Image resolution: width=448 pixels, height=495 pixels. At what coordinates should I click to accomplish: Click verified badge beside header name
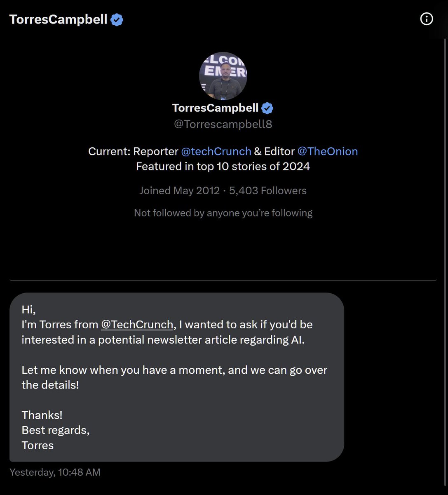click(117, 19)
